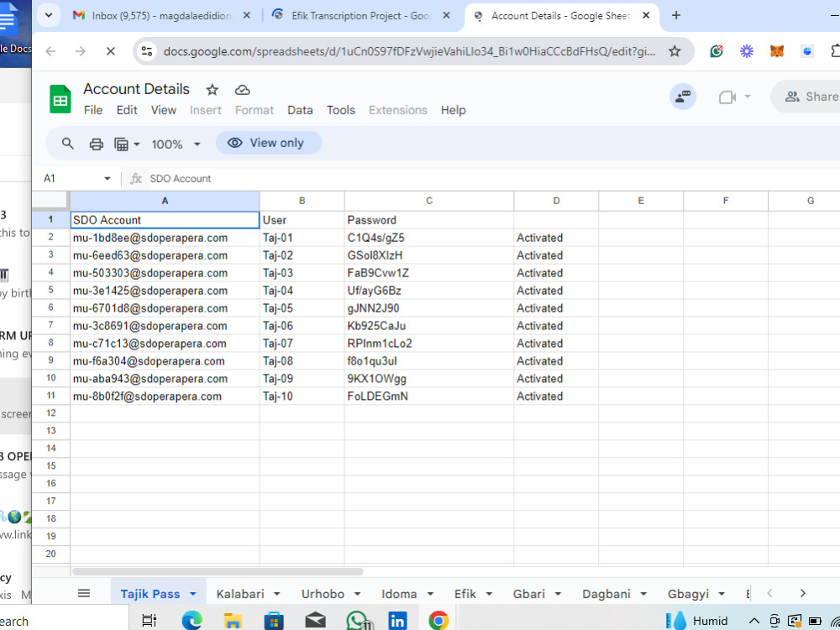Screen dimensions: 840x630
Task: Open the Mail app from the taskbar
Action: pos(316,621)
